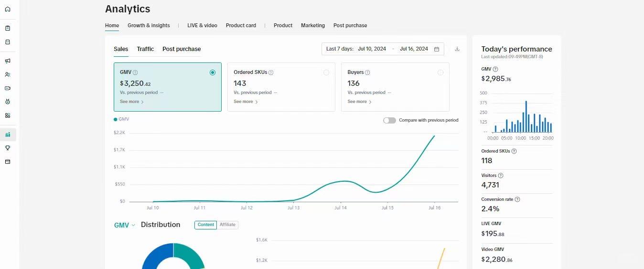Open the Products bag icon in the sidebar
Viewport: 644px width, 269px height.
8,42
